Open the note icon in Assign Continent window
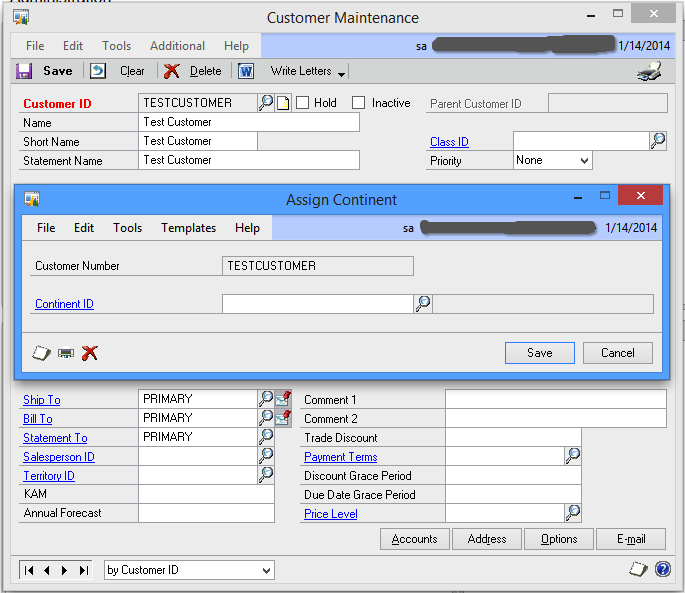This screenshot has width=685, height=593. (41, 352)
